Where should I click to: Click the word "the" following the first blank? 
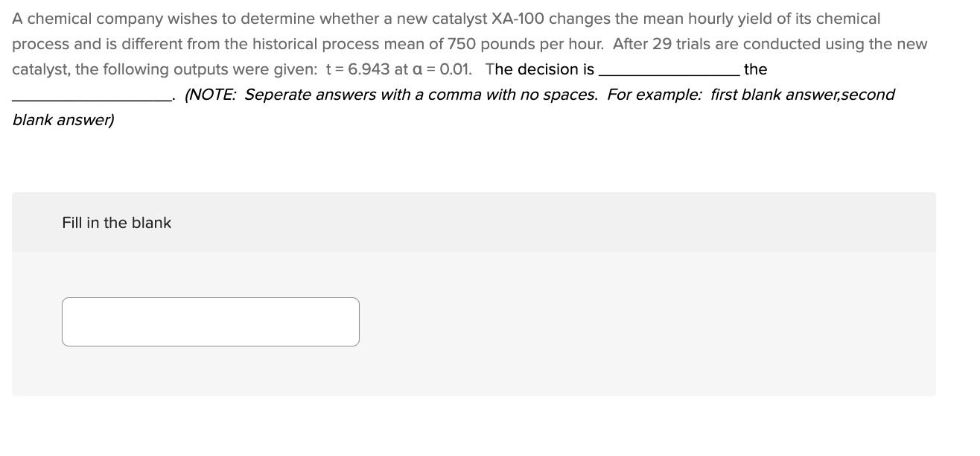(755, 69)
